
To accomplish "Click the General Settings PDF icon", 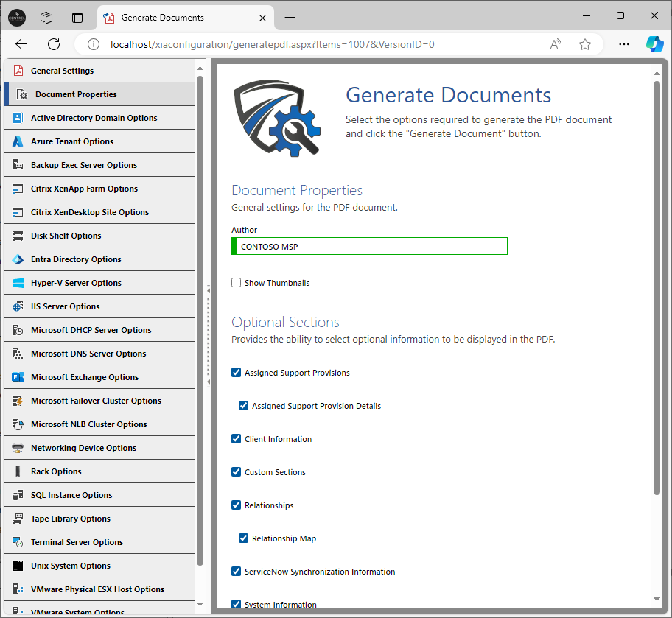I will coord(18,71).
